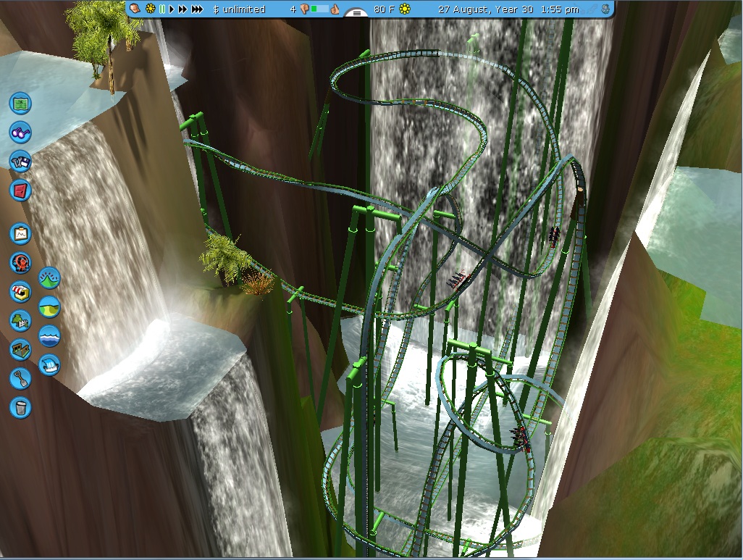Expand the top status bar handle
The image size is (743, 560).
click(x=356, y=13)
